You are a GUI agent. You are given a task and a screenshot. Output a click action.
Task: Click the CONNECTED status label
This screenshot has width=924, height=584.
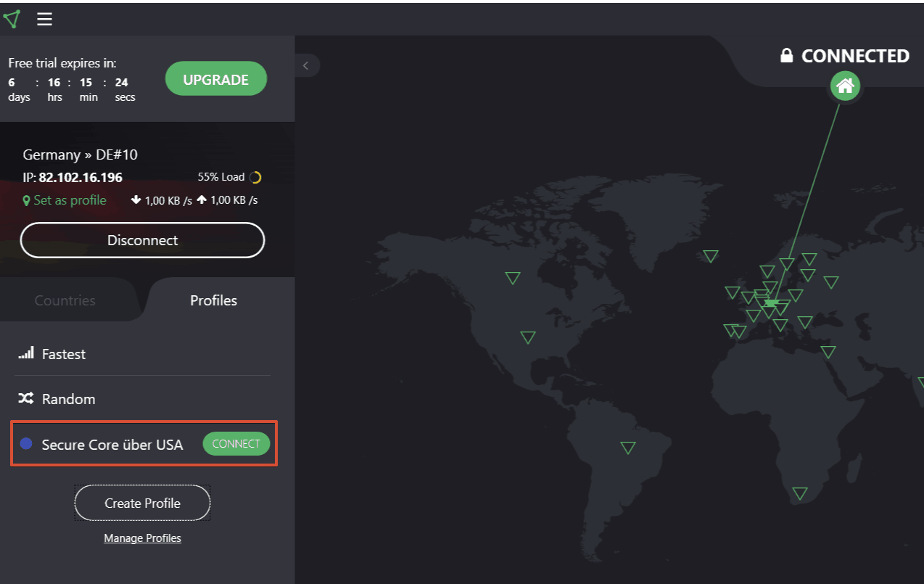click(855, 56)
